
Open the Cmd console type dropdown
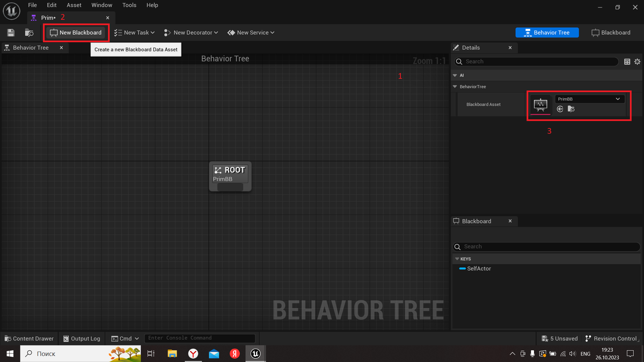click(x=125, y=338)
